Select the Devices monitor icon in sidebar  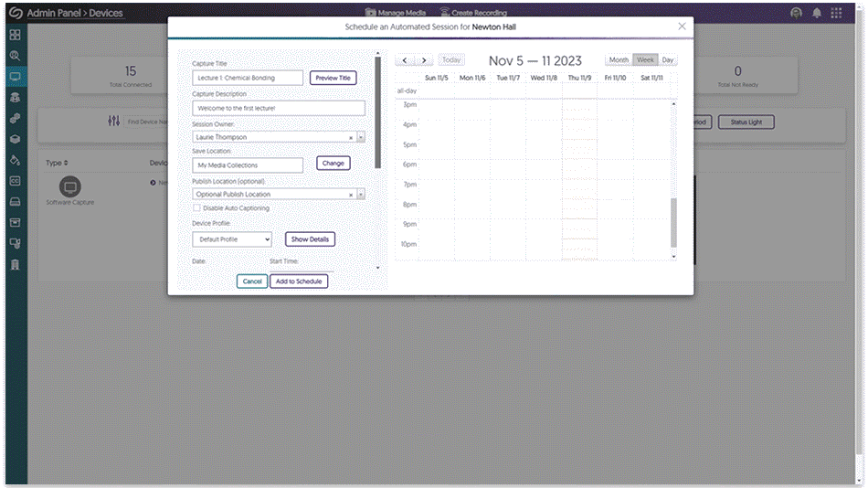15,77
